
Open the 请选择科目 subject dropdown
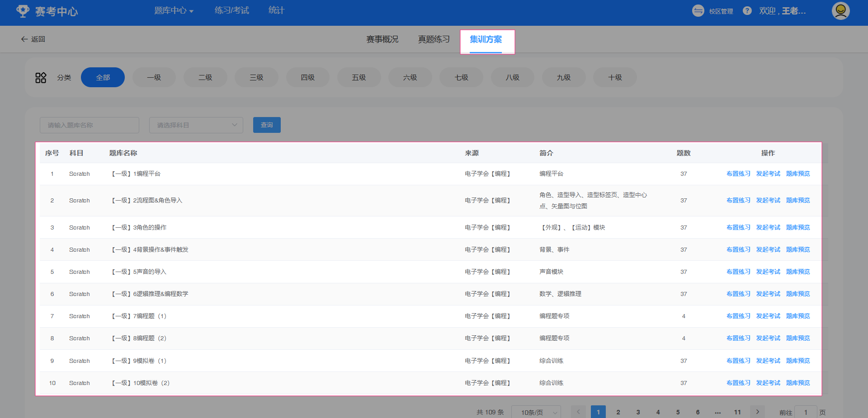(196, 125)
